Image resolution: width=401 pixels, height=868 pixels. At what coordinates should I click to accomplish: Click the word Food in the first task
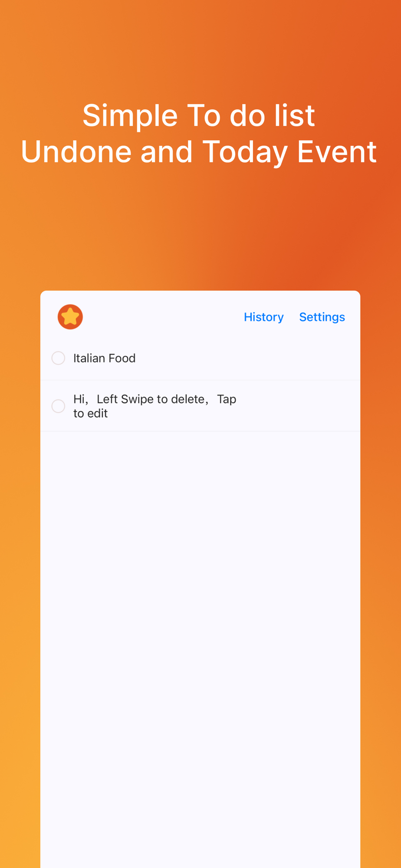[x=122, y=358]
